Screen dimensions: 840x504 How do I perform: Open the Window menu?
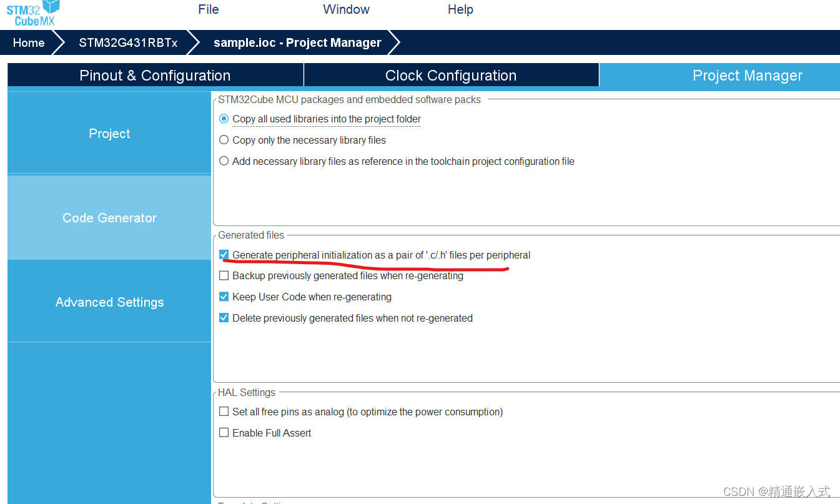click(347, 9)
